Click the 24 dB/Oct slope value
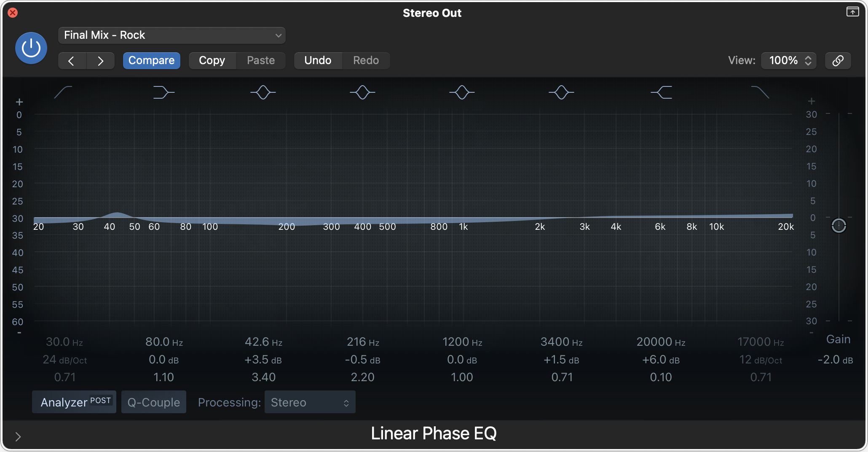Screen dimensions: 868x452 coord(64,360)
